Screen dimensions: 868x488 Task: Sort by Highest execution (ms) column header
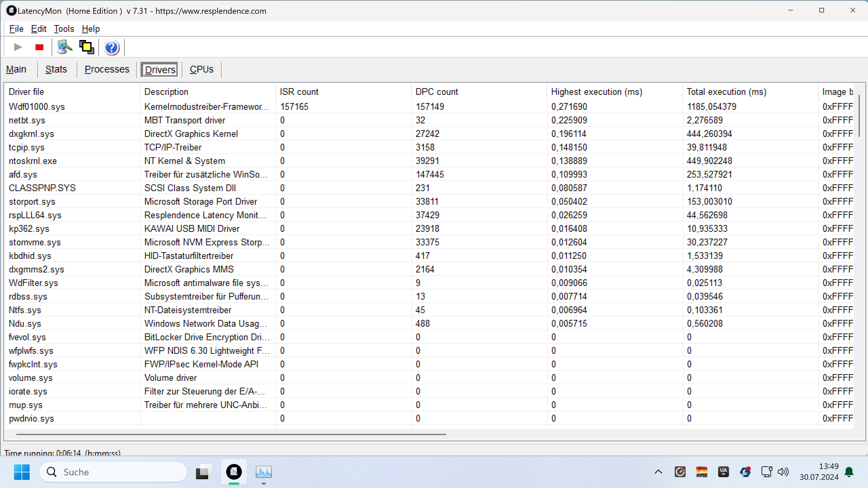click(597, 91)
